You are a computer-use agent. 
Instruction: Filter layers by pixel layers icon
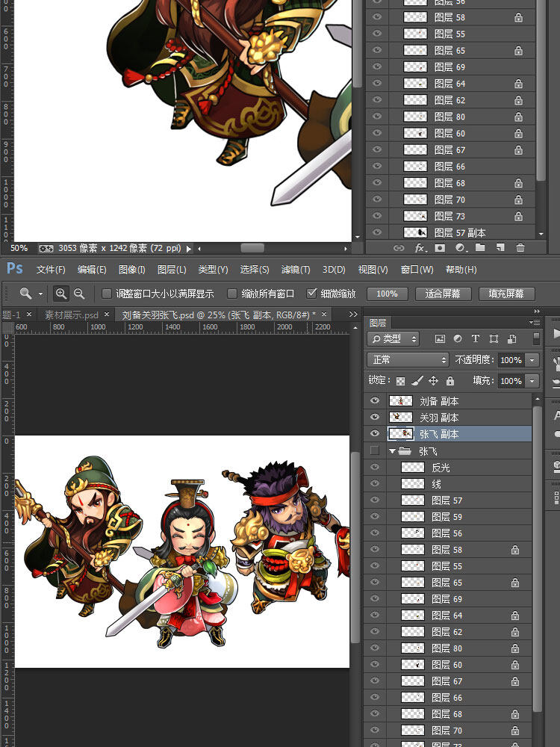440,338
